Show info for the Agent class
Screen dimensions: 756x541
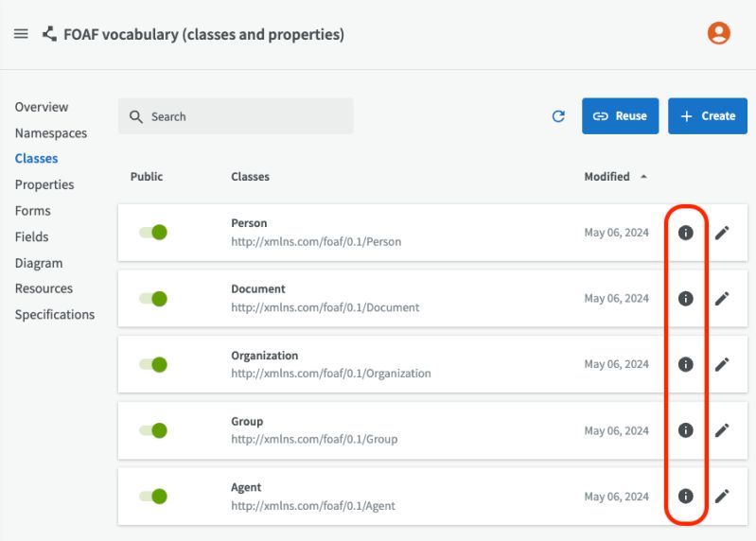point(686,496)
